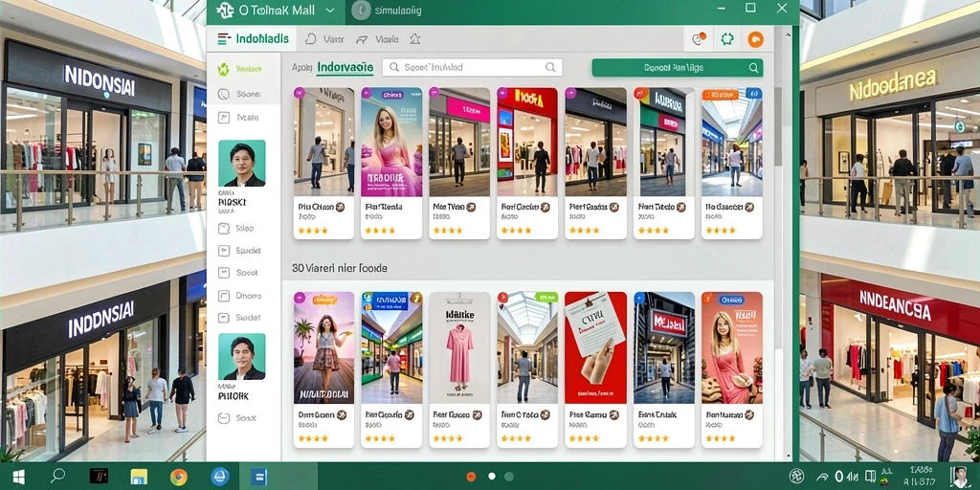
Task: Click the star rating under the first top-row card
Action: pyautogui.click(x=313, y=230)
